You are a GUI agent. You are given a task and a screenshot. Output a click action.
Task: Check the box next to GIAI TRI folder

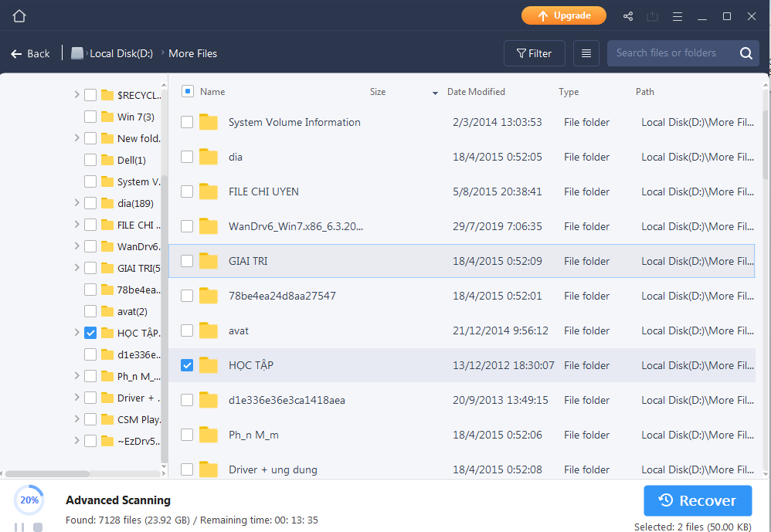click(x=187, y=261)
